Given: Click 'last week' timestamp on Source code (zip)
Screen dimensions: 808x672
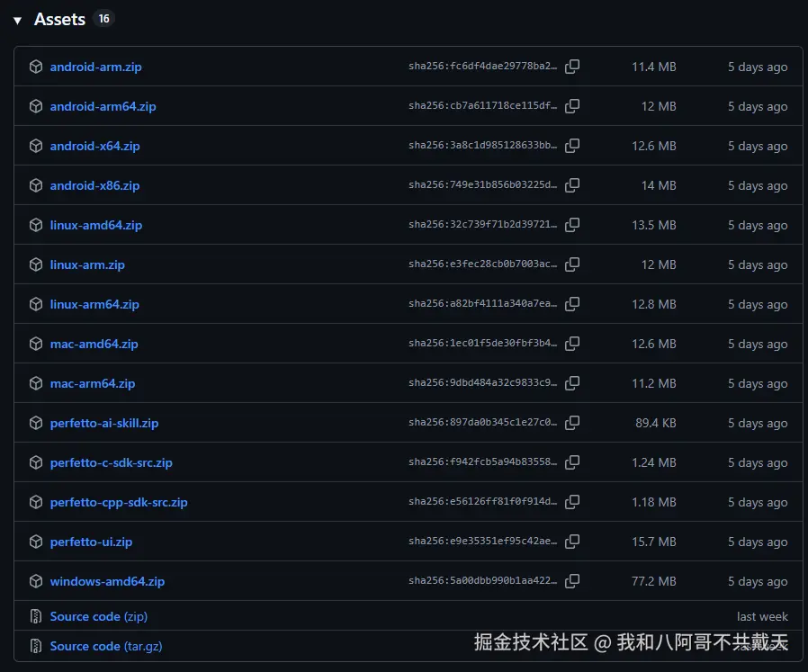Looking at the screenshot, I should point(762,616).
